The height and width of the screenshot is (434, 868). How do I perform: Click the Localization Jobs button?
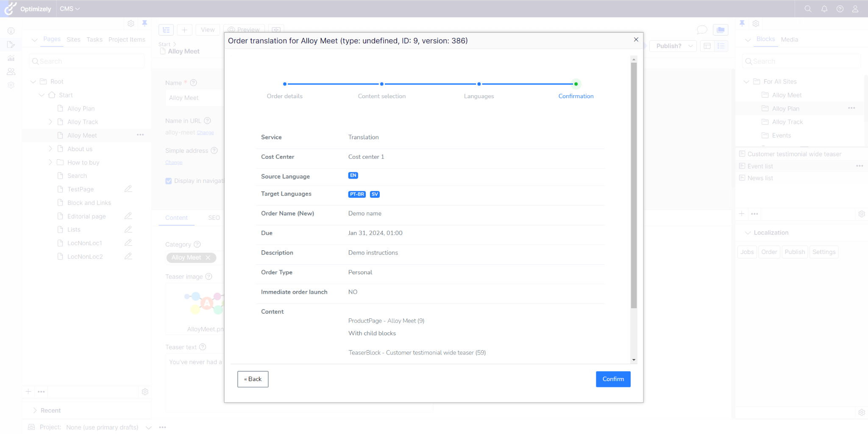[x=747, y=252]
